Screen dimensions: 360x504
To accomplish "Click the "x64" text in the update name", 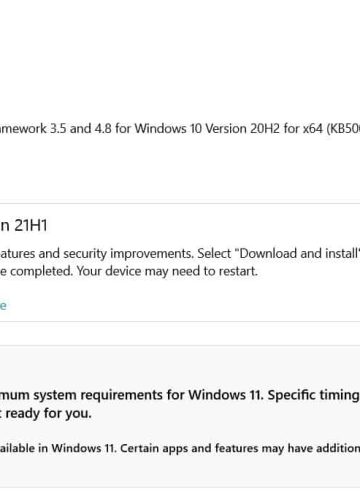I will click(x=312, y=129).
